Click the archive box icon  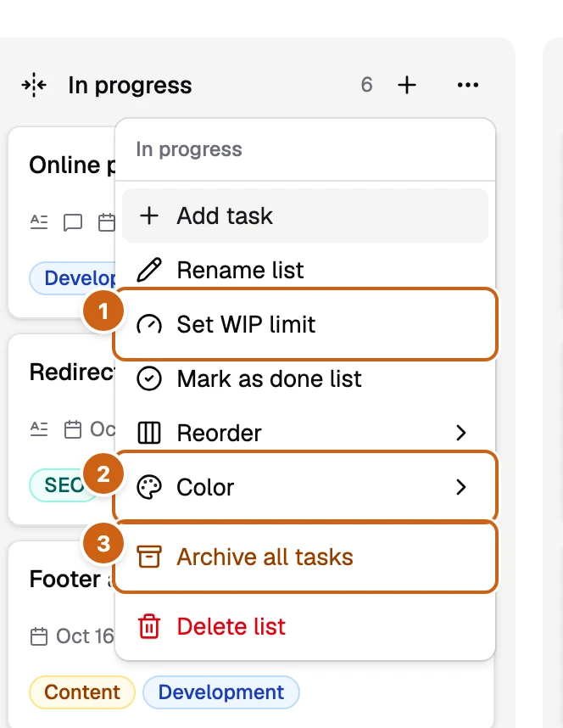point(149,557)
